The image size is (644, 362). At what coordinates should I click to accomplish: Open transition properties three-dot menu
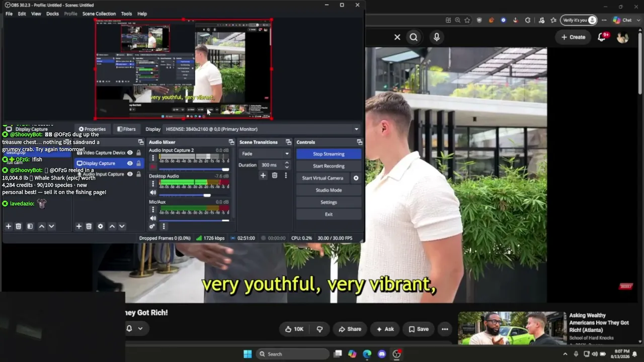[286, 175]
